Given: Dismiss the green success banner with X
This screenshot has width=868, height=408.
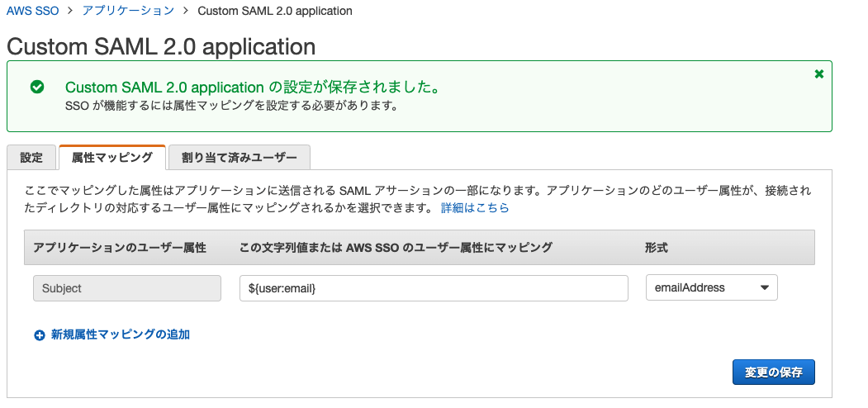Looking at the screenshot, I should (819, 74).
